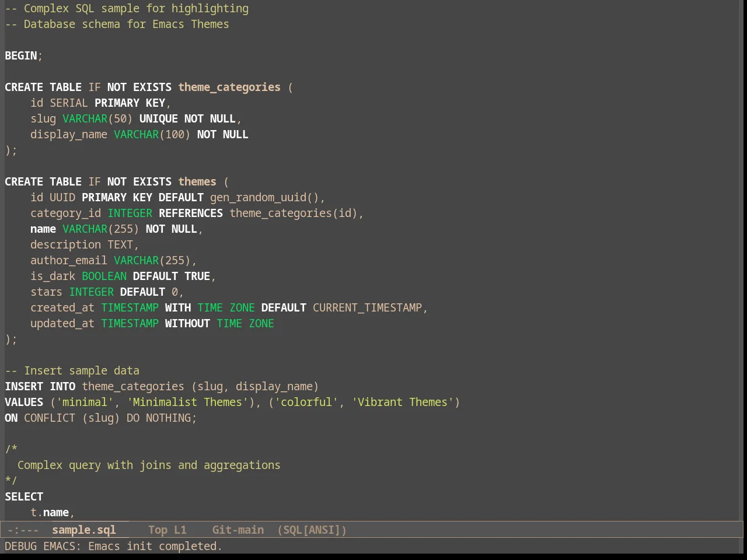
Task: Click the updated_at column name
Action: click(x=62, y=323)
